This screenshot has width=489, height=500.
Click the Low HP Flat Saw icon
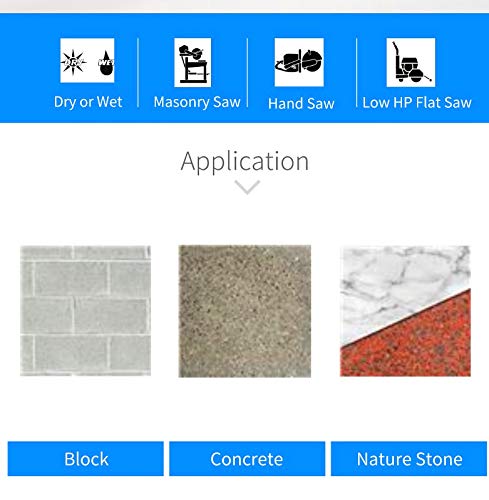[411, 62]
